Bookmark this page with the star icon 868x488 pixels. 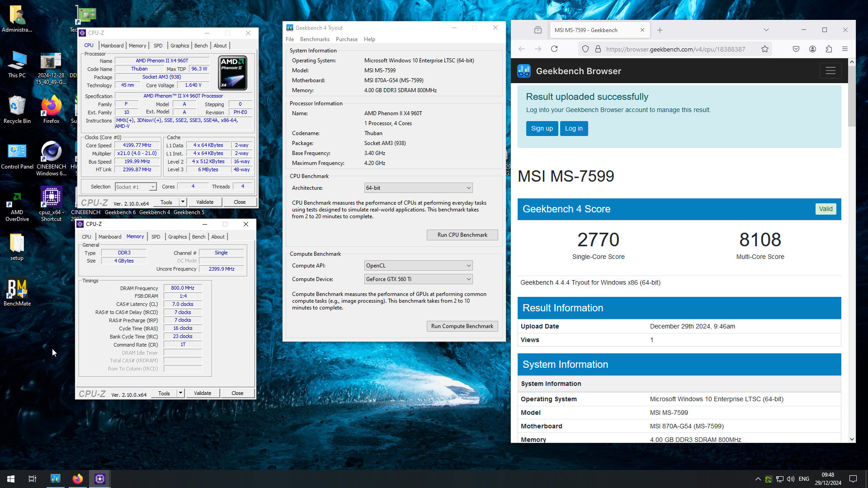coord(765,49)
